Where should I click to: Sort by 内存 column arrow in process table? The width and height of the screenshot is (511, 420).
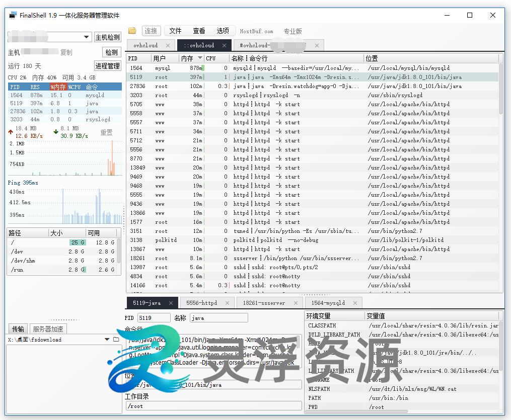200,58
